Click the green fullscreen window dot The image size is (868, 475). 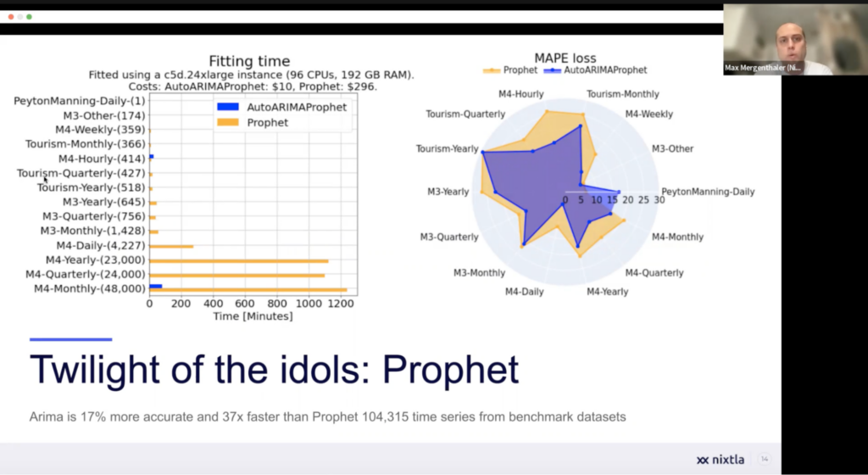(x=30, y=17)
